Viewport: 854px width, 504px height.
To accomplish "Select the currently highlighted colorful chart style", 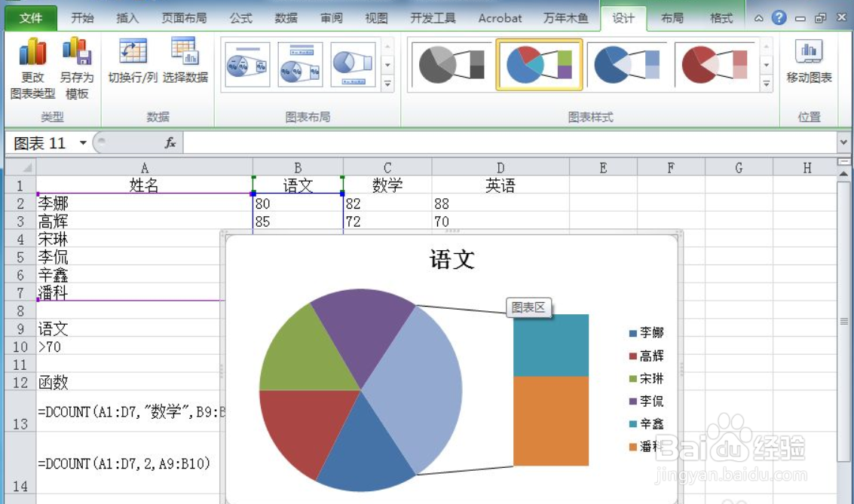I will [537, 64].
